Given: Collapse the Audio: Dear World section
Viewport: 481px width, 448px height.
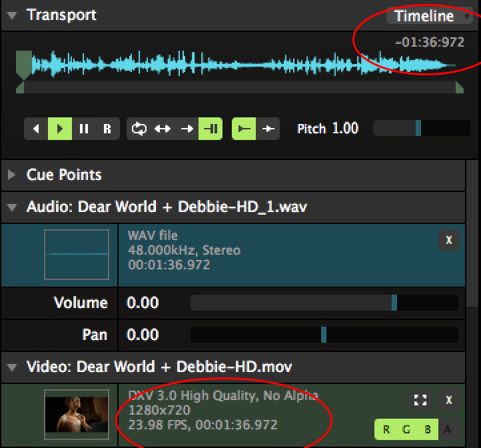Looking at the screenshot, I should (12, 207).
